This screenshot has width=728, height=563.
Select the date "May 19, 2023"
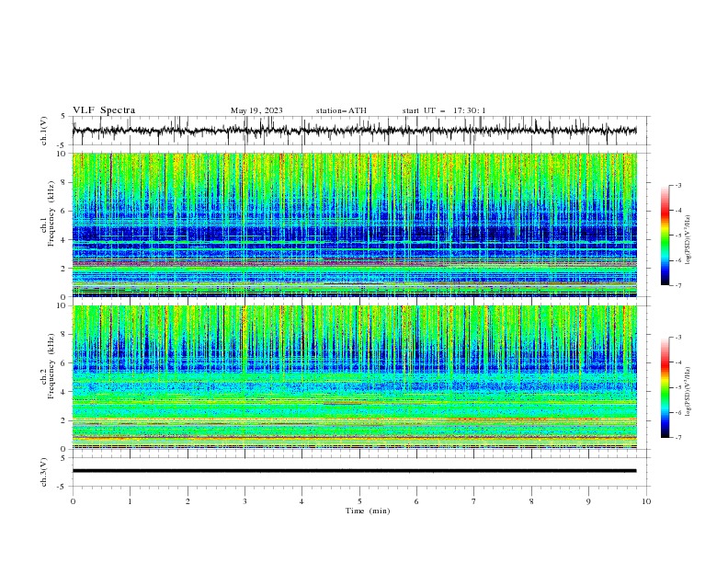[x=256, y=110]
